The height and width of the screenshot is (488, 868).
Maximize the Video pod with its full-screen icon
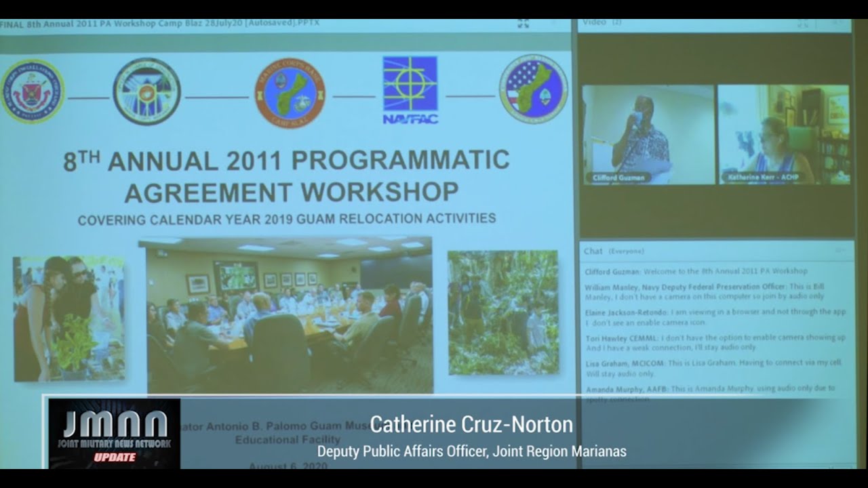point(803,23)
